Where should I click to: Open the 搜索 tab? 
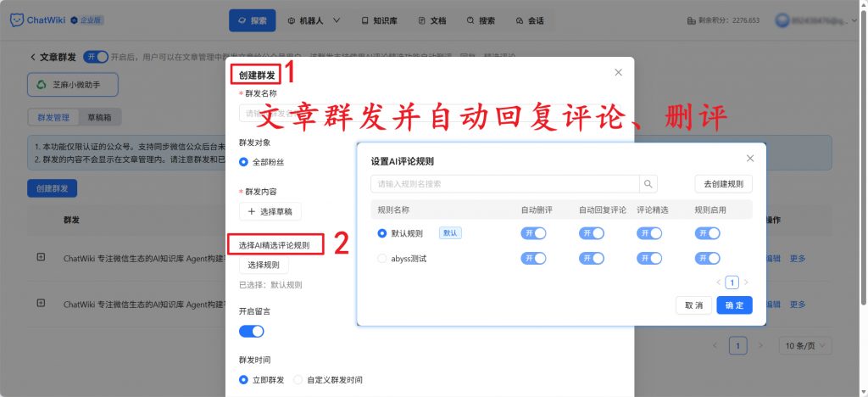point(481,20)
